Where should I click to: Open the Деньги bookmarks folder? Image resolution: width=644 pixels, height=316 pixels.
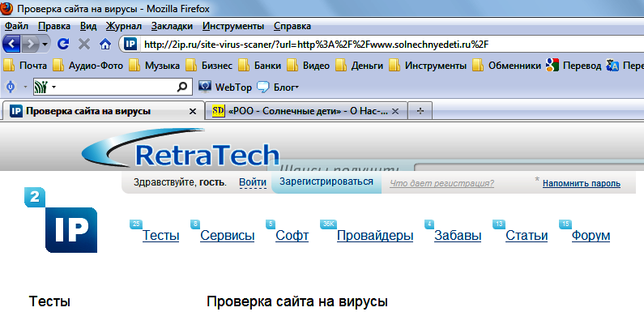click(x=359, y=66)
